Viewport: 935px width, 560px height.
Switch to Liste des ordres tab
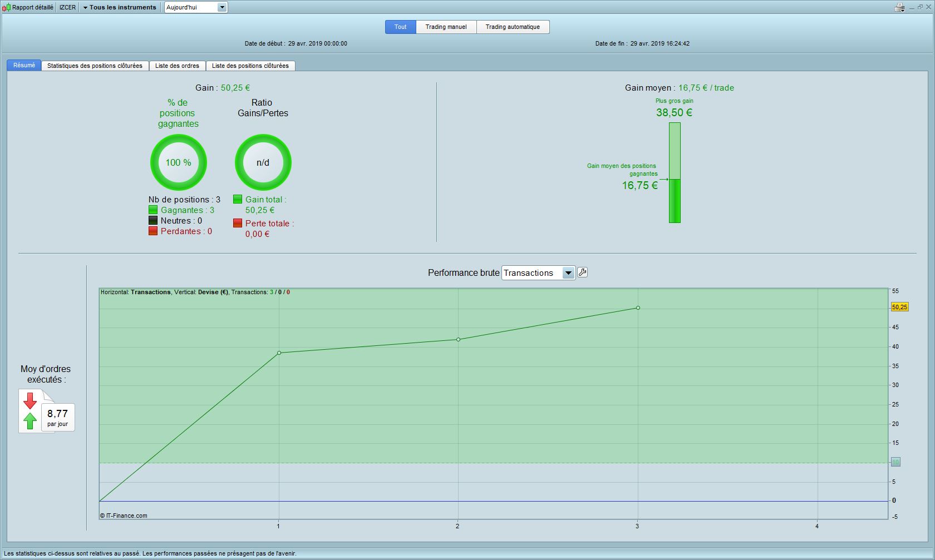[177, 66]
